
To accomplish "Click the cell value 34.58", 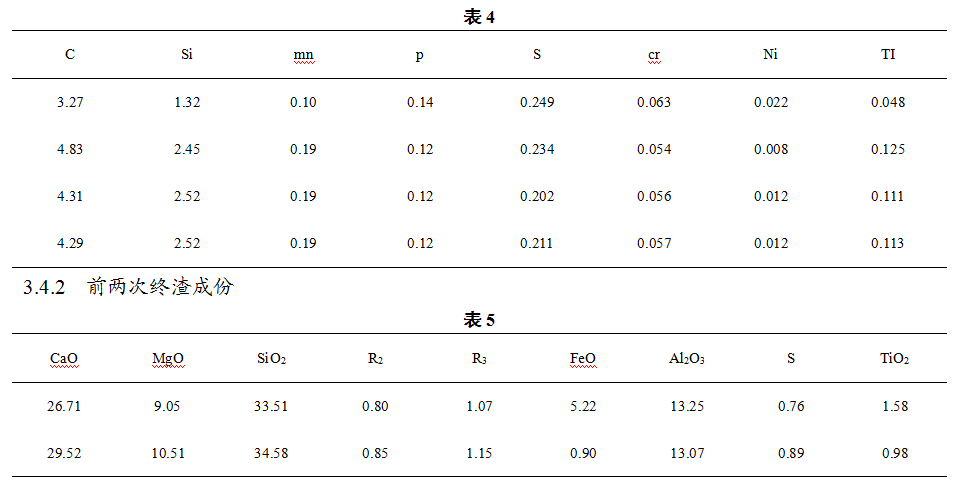I will (271, 453).
